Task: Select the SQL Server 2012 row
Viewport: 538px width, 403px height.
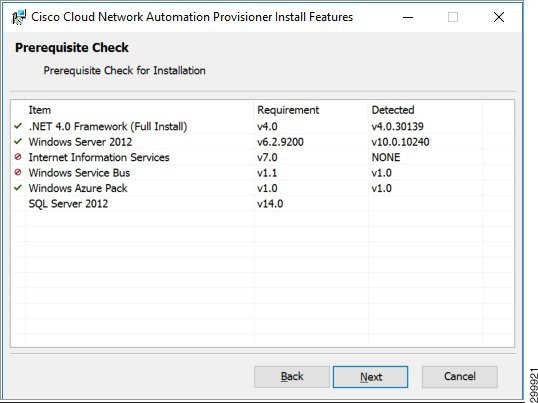Action: point(262,203)
